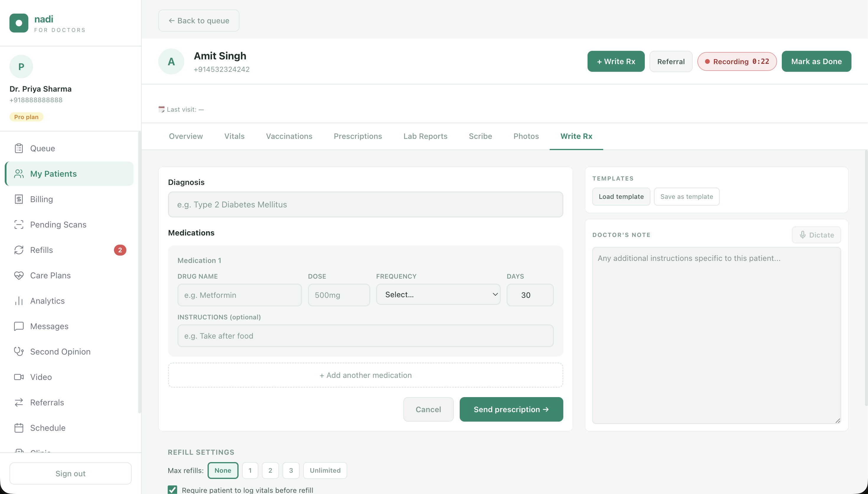Click the patient phone number +914532324242
868x494 pixels.
point(222,69)
